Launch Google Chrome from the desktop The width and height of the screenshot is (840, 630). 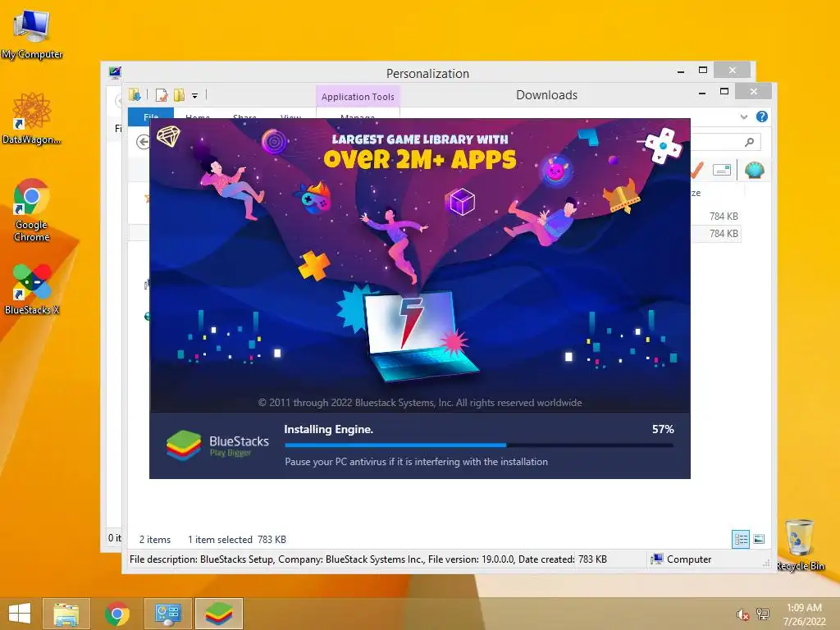[32, 210]
